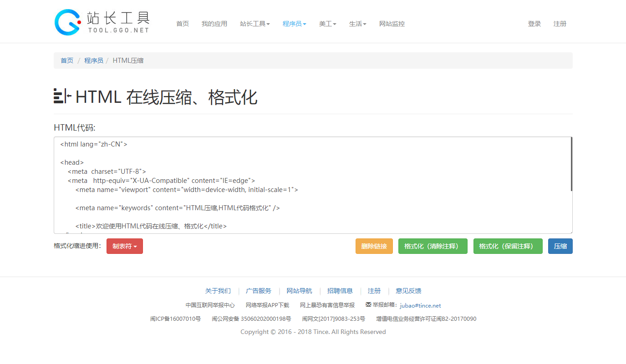Click the orange 删除链接 button
Screen dimensions: 626x364
[374, 246]
